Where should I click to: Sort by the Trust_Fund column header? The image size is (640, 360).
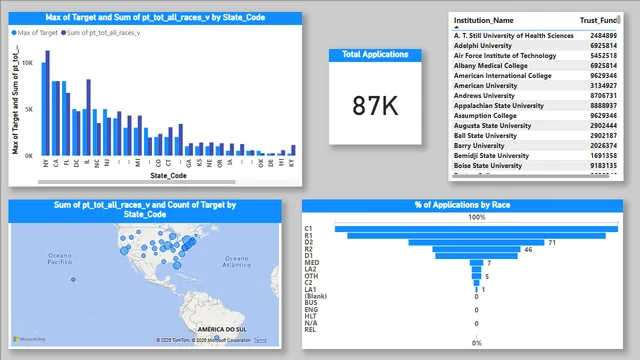pyautogui.click(x=598, y=20)
